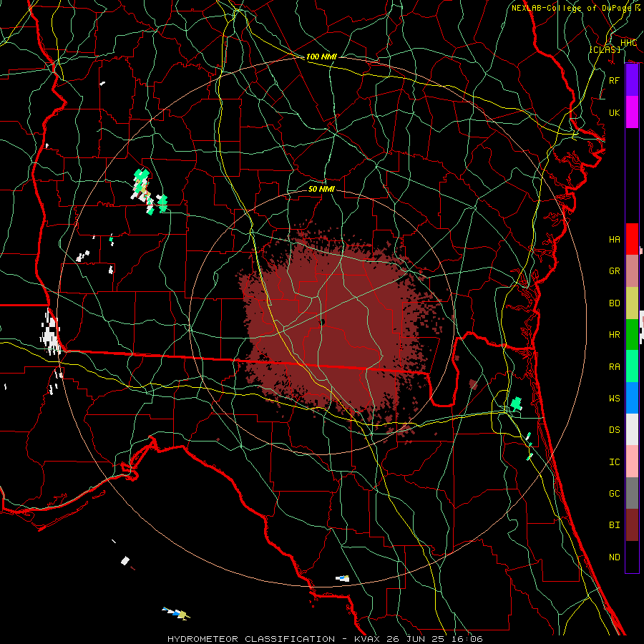Click the blue WS legend swatch
The image size is (644, 644).
pos(632,398)
